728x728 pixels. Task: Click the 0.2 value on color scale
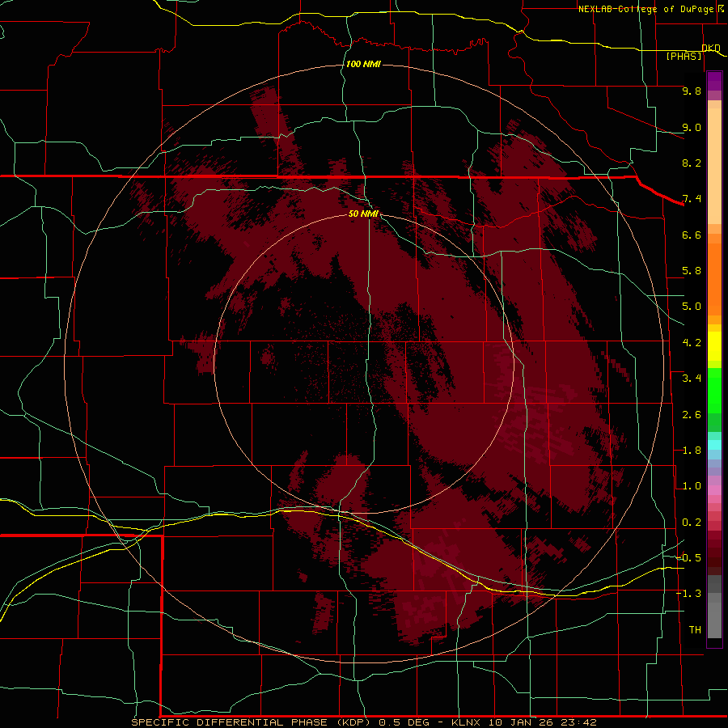(x=692, y=523)
